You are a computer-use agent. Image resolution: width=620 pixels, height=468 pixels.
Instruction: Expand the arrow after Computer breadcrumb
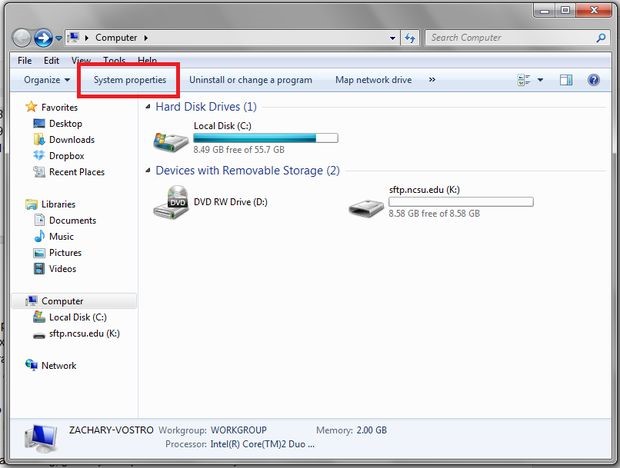tap(146, 38)
